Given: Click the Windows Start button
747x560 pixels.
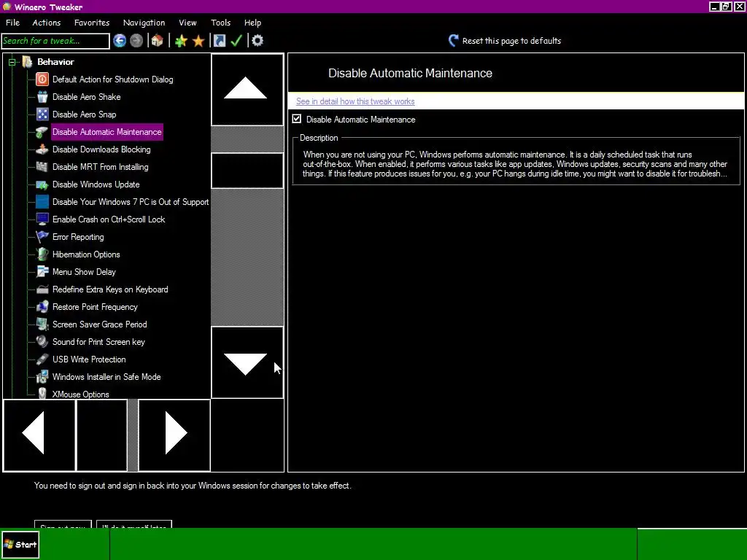Looking at the screenshot, I should tap(20, 545).
